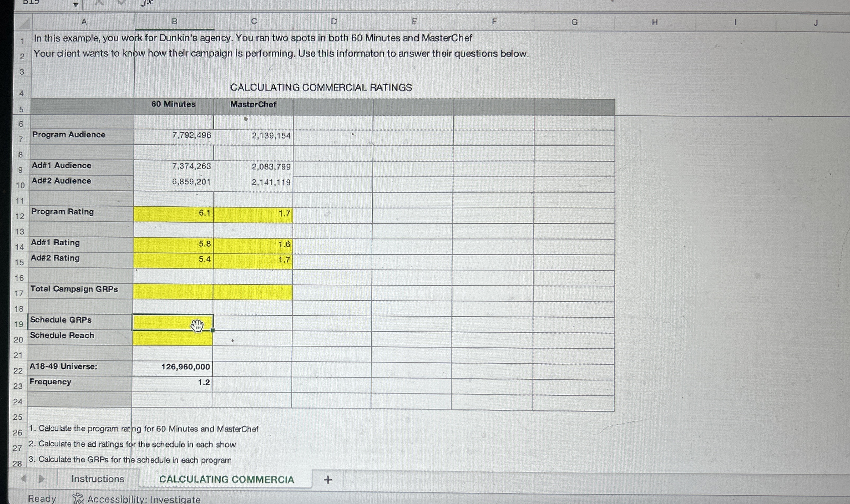The height and width of the screenshot is (504, 850).
Task: Click the Total Campaign GRPs MasterChef cell
Action: [252, 292]
